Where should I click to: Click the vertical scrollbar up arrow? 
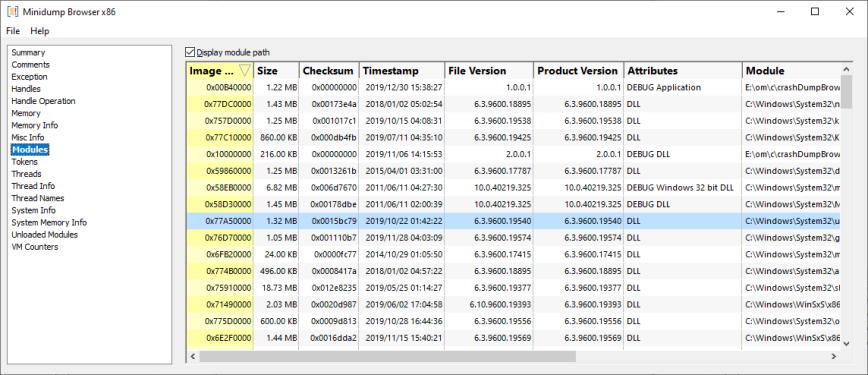click(846, 69)
